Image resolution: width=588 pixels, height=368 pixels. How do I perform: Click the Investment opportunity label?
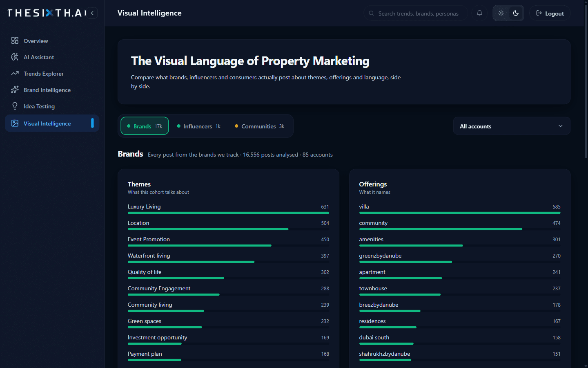[x=157, y=337]
